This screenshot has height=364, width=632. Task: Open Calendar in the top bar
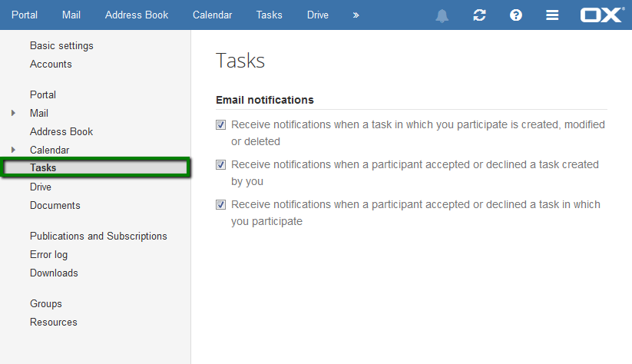coord(213,15)
